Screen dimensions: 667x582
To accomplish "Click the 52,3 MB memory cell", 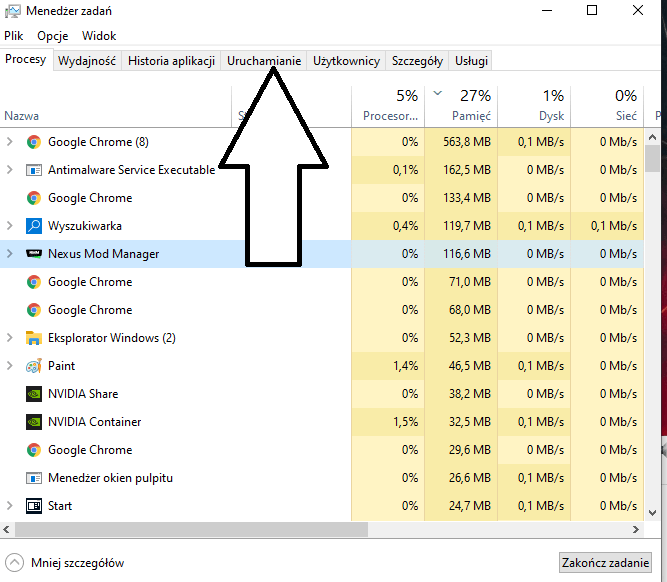I will (461, 338).
